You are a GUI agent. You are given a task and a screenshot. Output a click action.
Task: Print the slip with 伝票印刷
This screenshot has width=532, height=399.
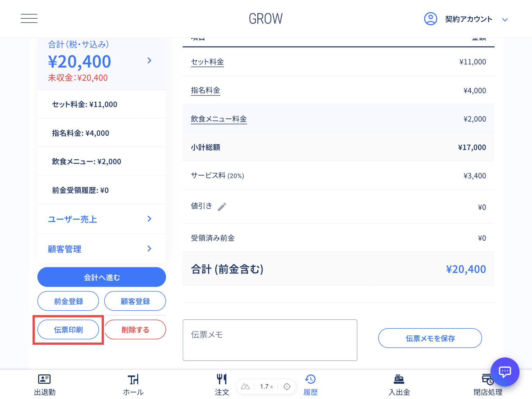[68, 330]
